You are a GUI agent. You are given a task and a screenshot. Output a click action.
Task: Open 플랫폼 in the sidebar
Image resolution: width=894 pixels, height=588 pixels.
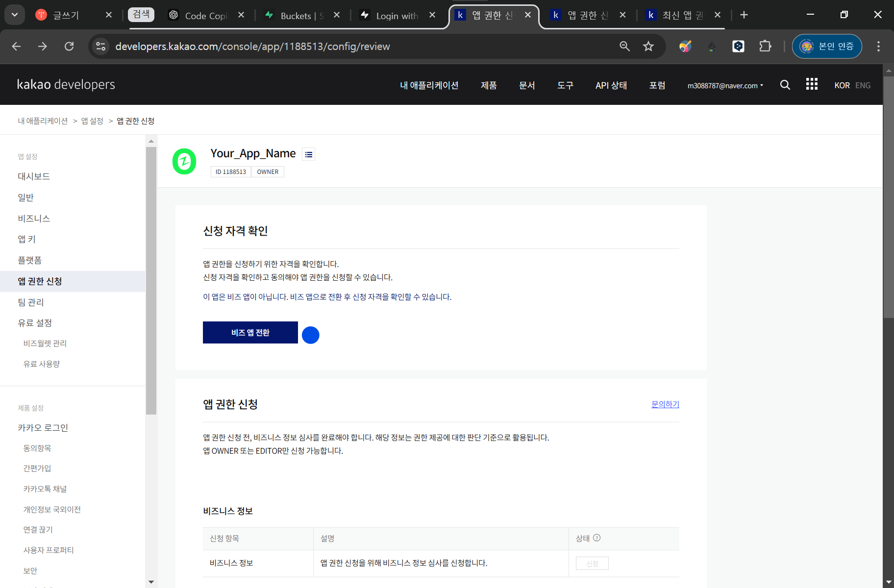29,260
